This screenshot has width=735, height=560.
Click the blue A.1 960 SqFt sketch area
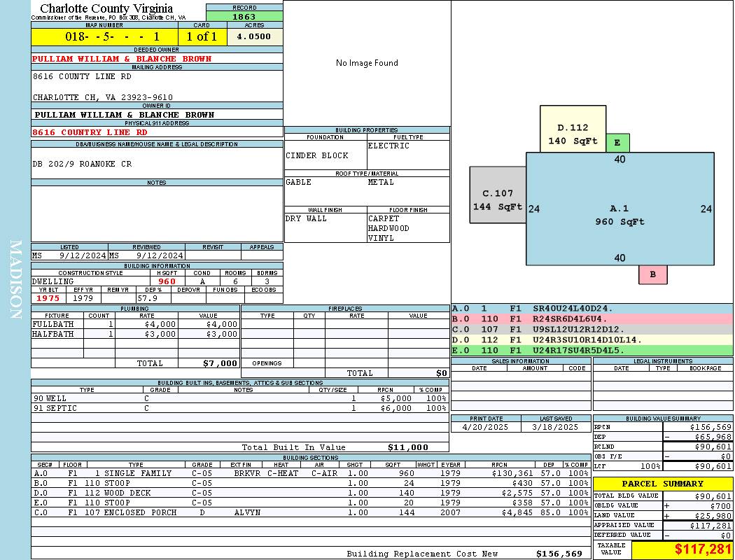coord(619,209)
